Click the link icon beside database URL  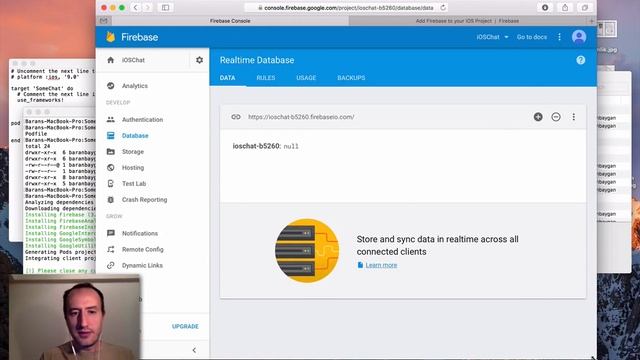pos(236,117)
